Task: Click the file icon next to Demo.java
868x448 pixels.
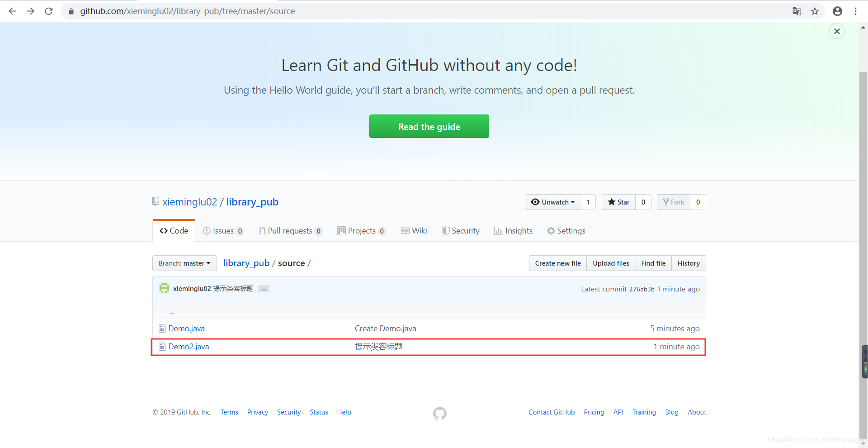Action: 162,329
